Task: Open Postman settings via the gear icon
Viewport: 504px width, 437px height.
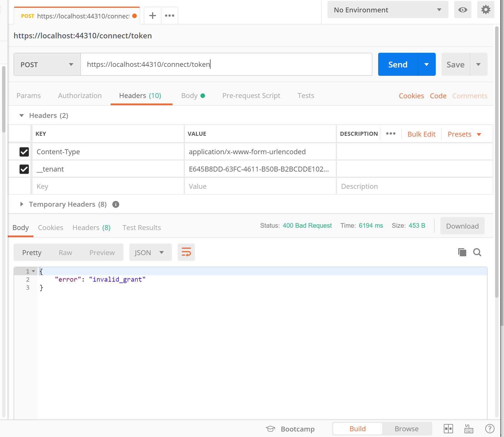Action: click(486, 10)
